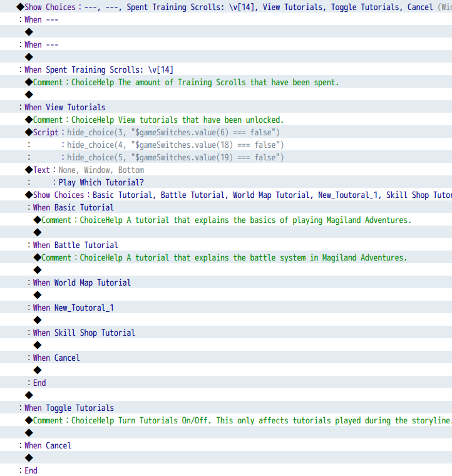
Task: Select the final End line
Action: tap(226, 470)
